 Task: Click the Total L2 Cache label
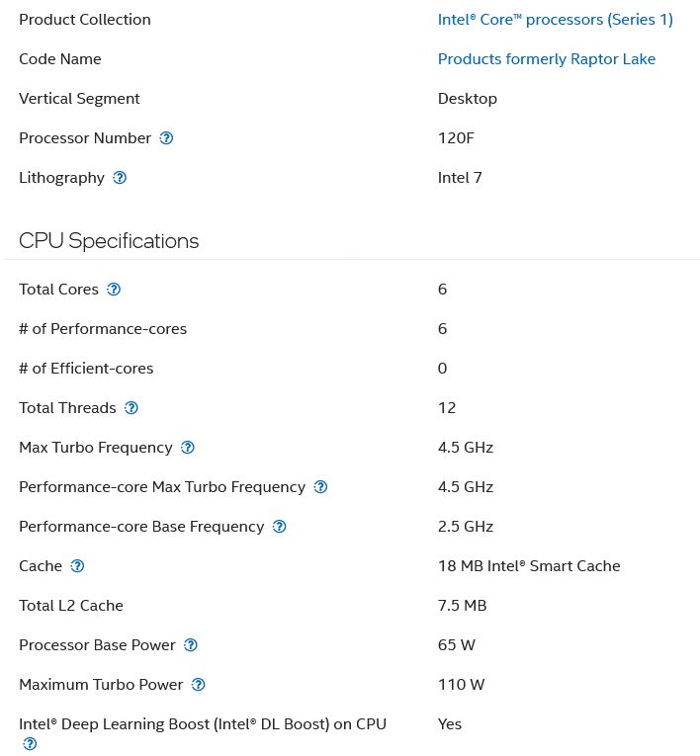71,606
